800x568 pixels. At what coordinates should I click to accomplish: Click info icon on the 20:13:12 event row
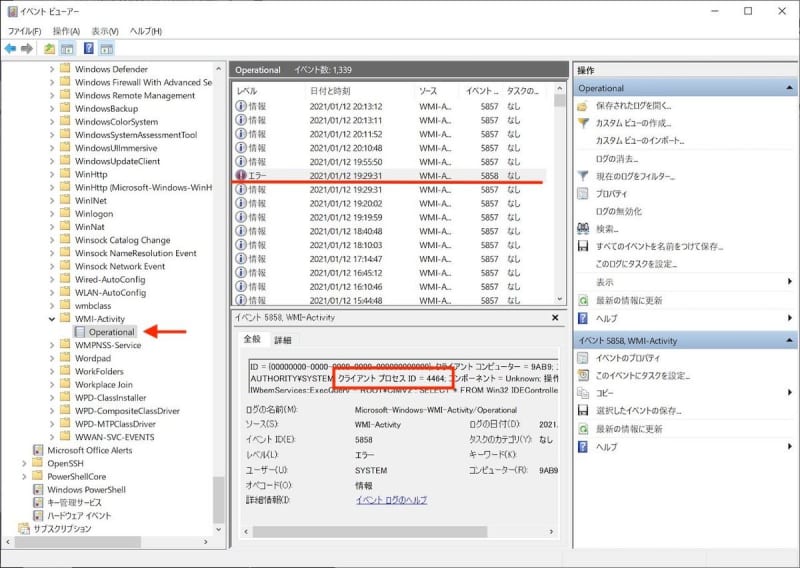tap(241, 106)
